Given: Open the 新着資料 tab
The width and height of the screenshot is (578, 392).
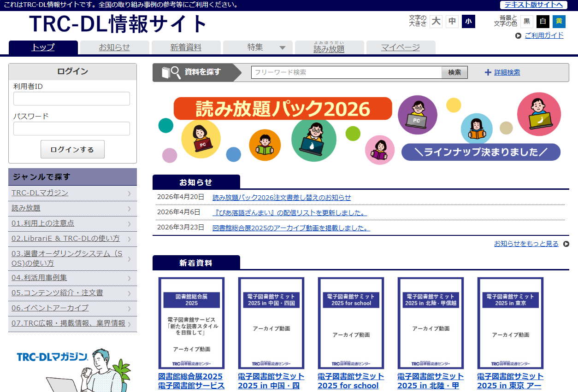Looking at the screenshot, I should pyautogui.click(x=186, y=47).
